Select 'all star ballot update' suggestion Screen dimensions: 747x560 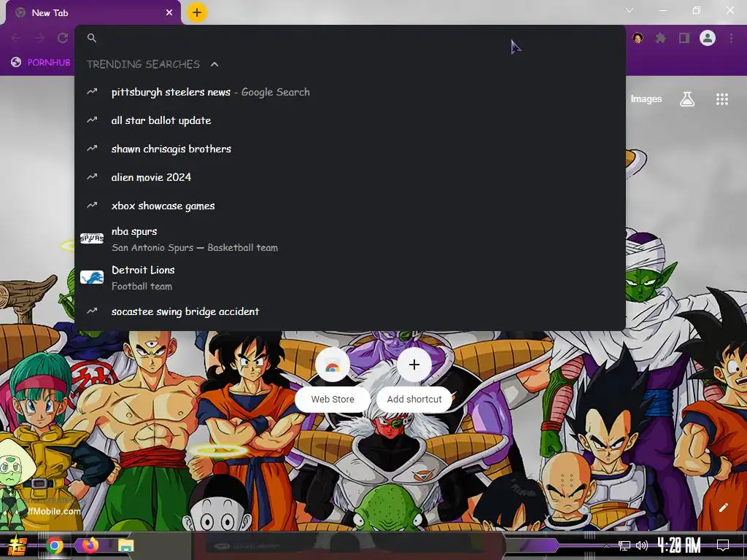pos(349,120)
